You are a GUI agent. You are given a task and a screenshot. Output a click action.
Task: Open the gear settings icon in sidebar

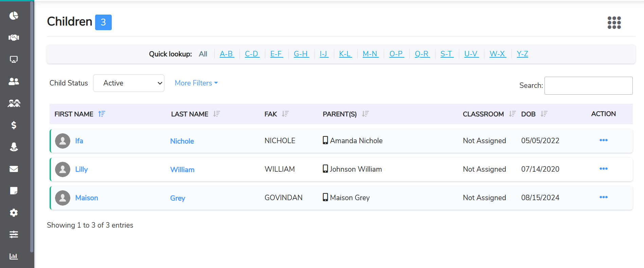[x=14, y=213]
